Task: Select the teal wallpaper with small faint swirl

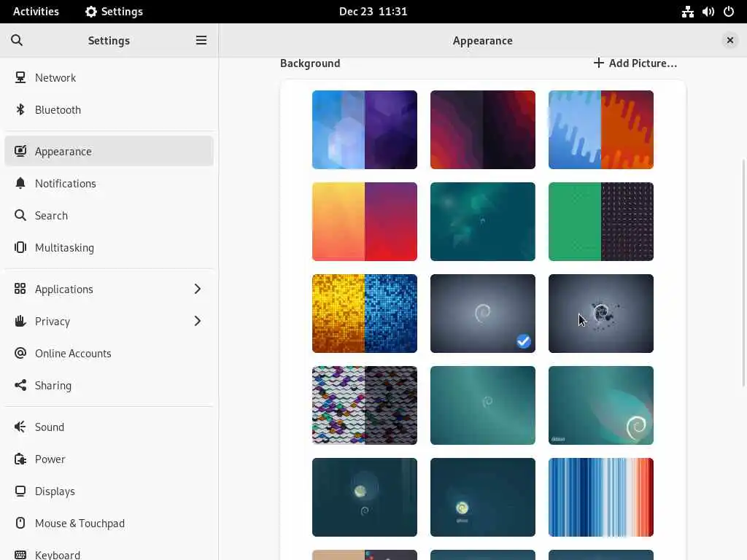Action: [483, 405]
